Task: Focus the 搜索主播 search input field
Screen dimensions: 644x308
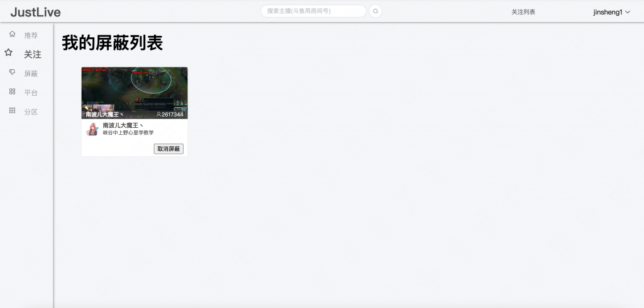Action: pos(313,11)
